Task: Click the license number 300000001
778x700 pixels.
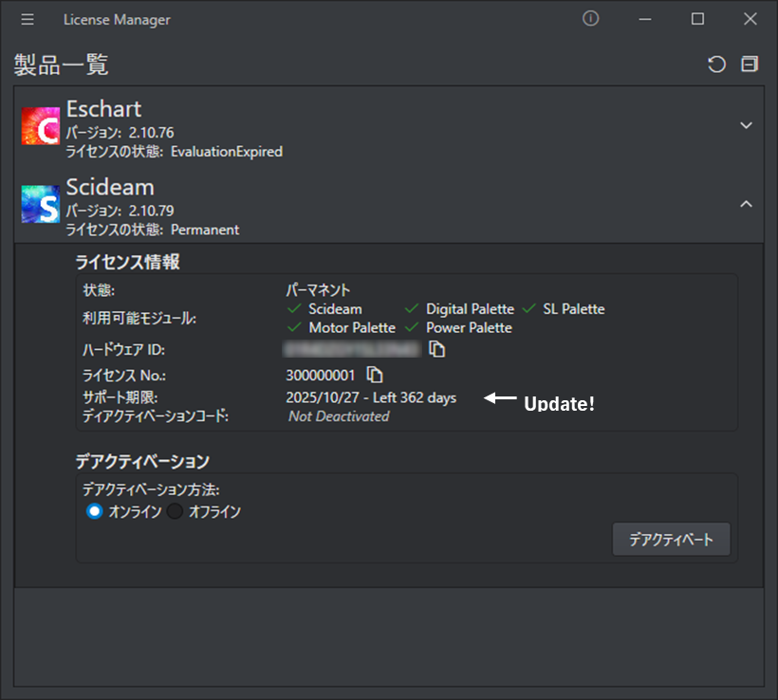Action: tap(321, 376)
